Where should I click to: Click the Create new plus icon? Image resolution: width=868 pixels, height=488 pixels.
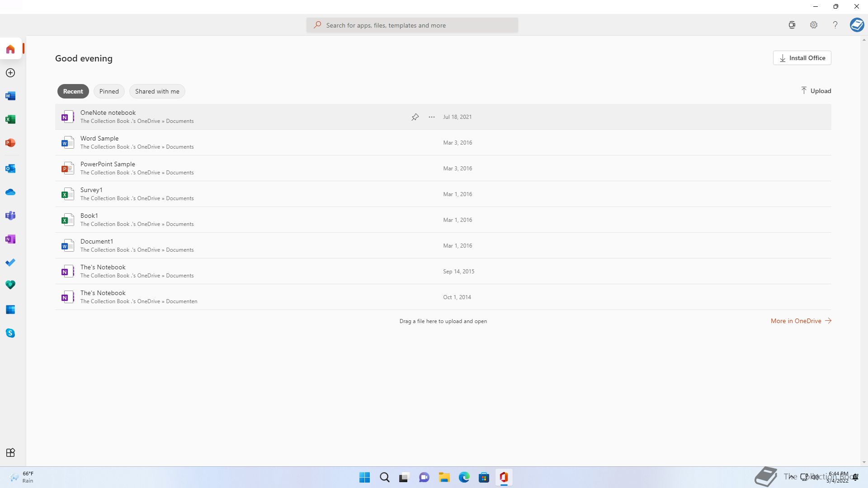[x=10, y=73]
